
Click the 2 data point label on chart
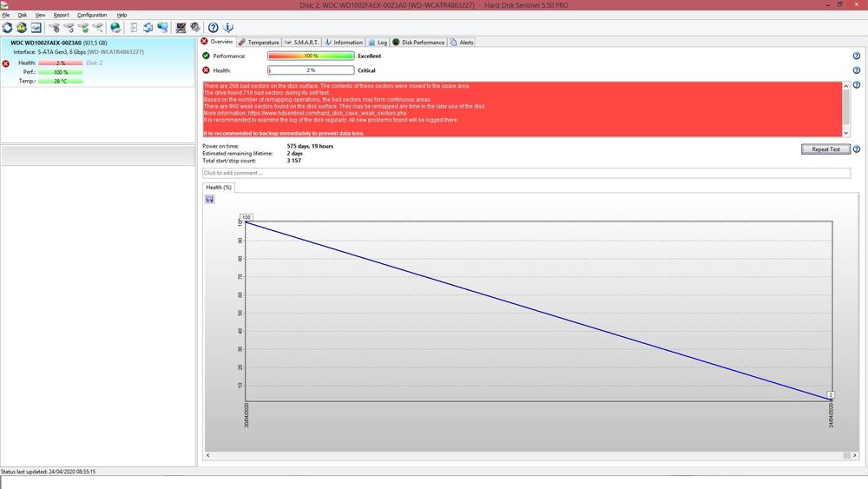[831, 395]
